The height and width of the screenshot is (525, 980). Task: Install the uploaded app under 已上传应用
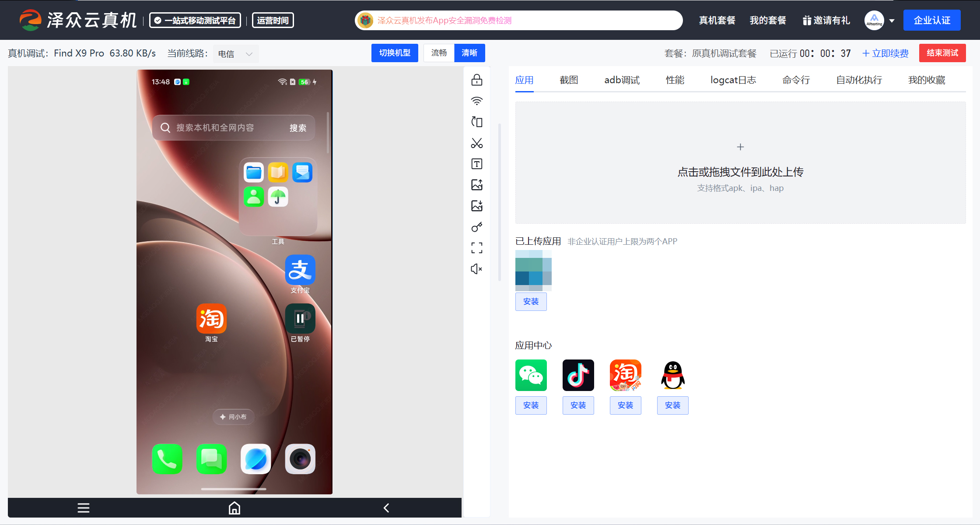point(531,302)
